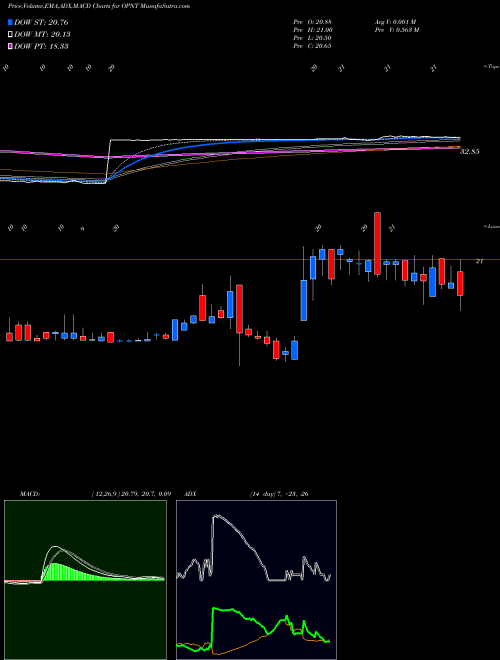Click the 'Pre C: 20.65' value
This screenshot has height=660, width=500.
(x=312, y=46)
